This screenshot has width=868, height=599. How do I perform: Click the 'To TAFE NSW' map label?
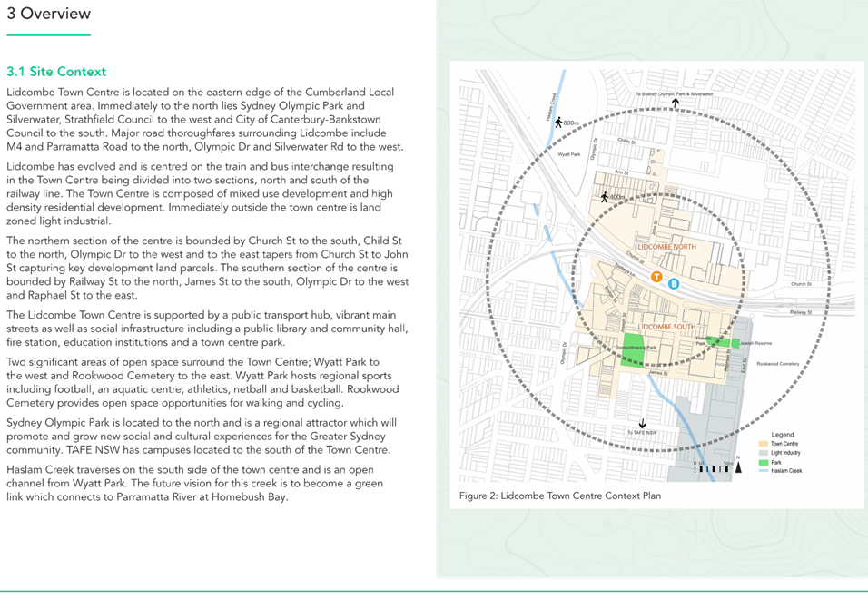642,433
